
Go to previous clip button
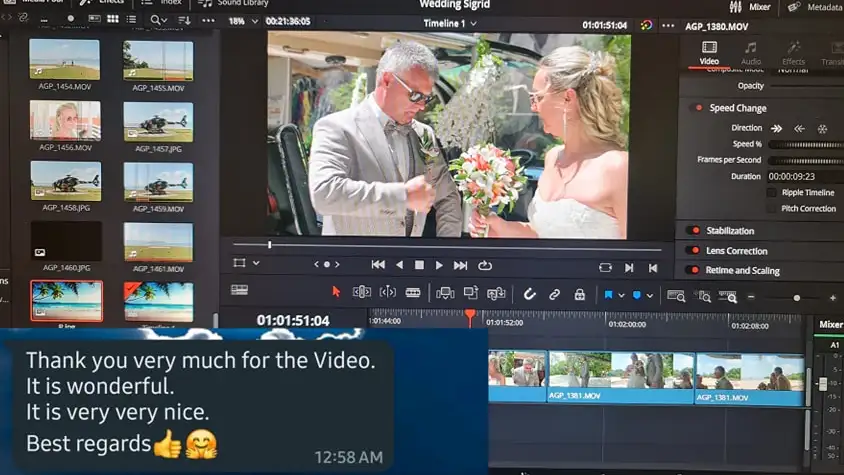coord(653,268)
